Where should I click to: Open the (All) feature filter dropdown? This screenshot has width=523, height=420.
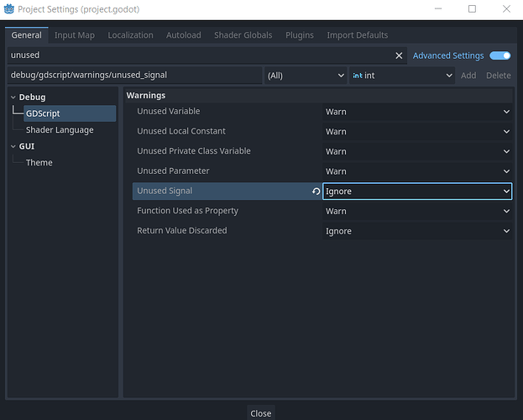click(306, 76)
